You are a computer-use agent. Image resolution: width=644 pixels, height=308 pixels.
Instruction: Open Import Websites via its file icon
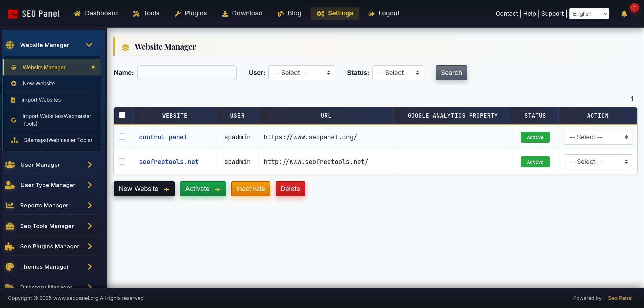coord(13,100)
